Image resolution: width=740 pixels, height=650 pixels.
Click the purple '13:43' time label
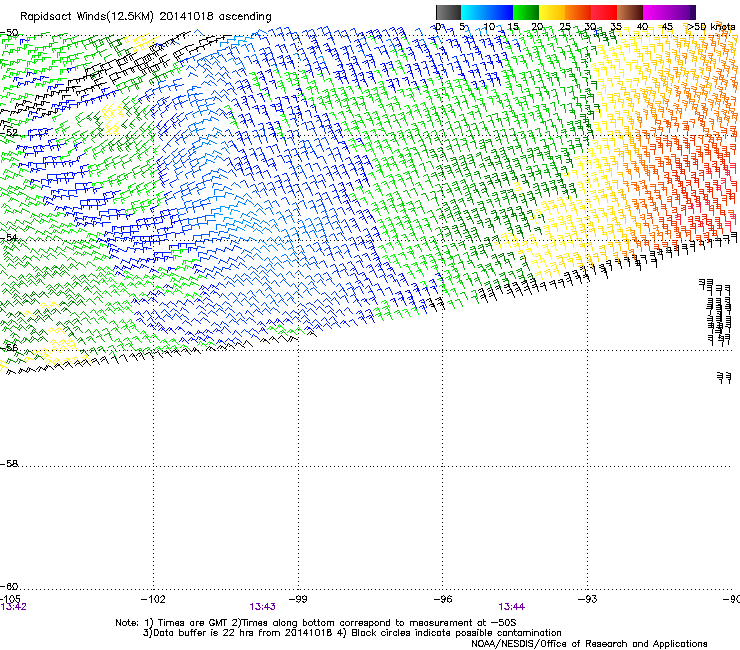(x=262, y=607)
